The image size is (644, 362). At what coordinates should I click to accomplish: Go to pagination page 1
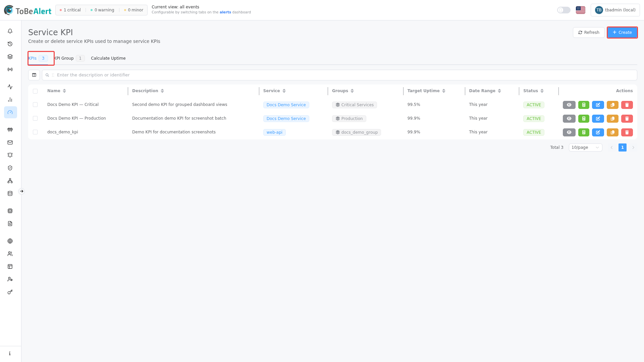click(623, 147)
